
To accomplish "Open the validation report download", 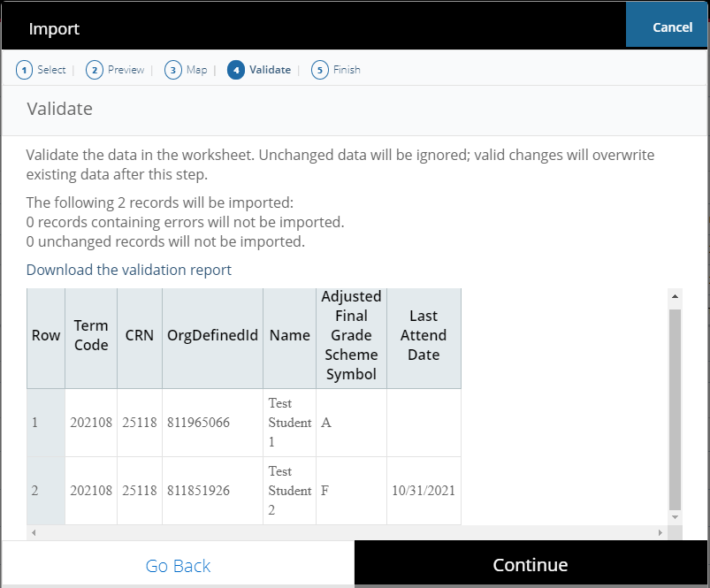I will (x=128, y=270).
